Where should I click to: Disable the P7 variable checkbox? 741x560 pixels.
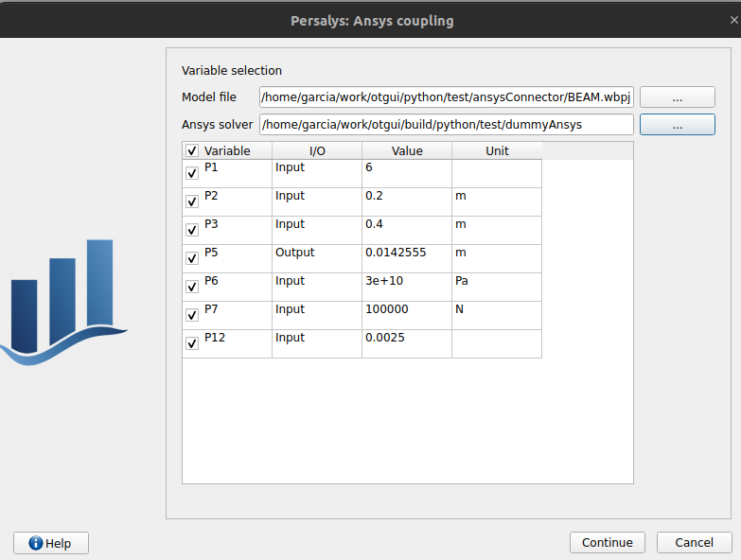click(192, 315)
